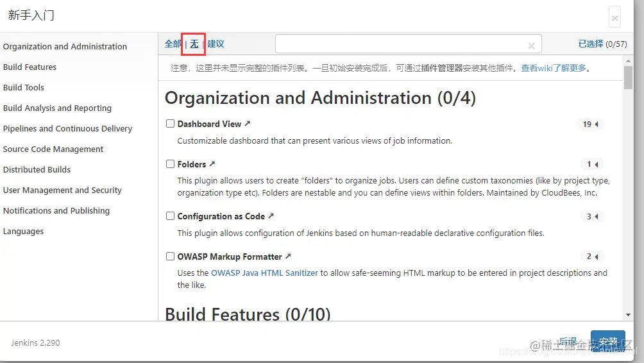This screenshot has height=363, width=644.
Task: Open OWASP Markup Formatter external link icon
Action: point(288,257)
